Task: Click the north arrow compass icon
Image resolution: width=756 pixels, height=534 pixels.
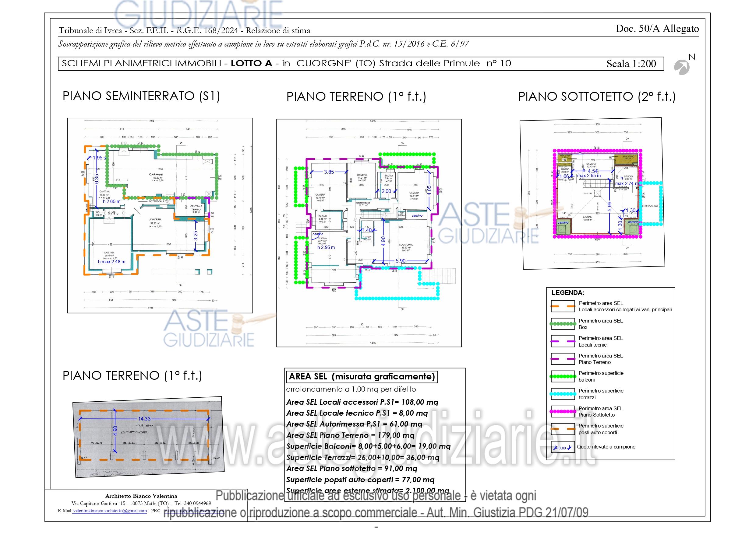Action: pyautogui.click(x=682, y=67)
